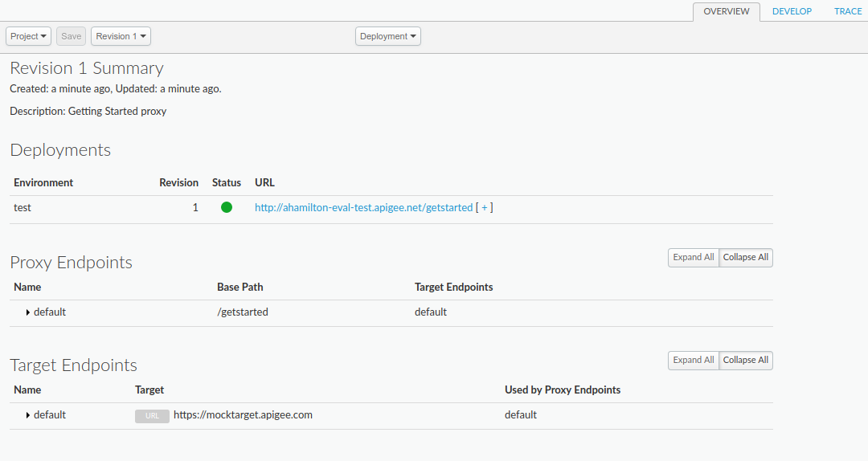Screen dimensions: 868x461
Task: Click the mocktarget.apigee.com target text
Action: (243, 415)
